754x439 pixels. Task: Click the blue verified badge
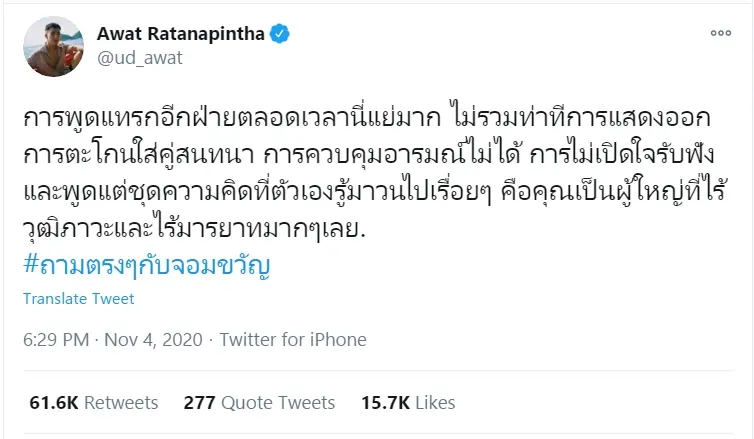coord(282,33)
